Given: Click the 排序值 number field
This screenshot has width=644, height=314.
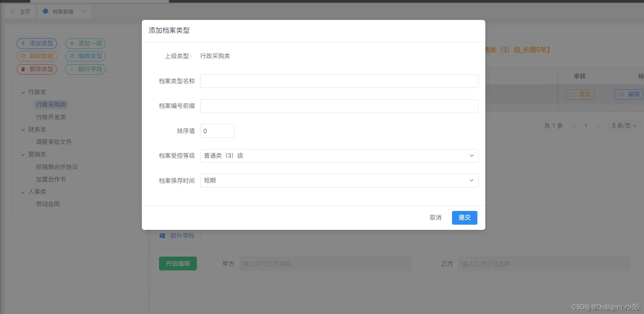Looking at the screenshot, I should [x=217, y=131].
